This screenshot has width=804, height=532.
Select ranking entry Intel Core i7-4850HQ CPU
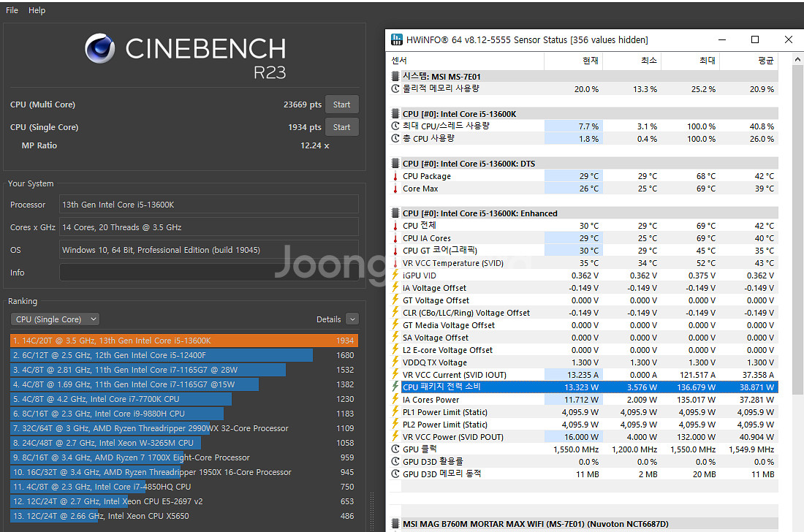[184, 487]
